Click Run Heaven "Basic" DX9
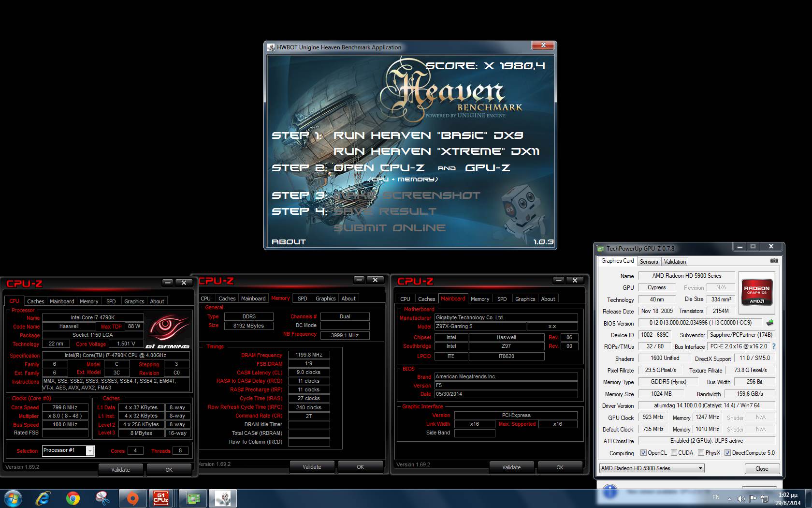This screenshot has height=508, width=812. (428, 135)
